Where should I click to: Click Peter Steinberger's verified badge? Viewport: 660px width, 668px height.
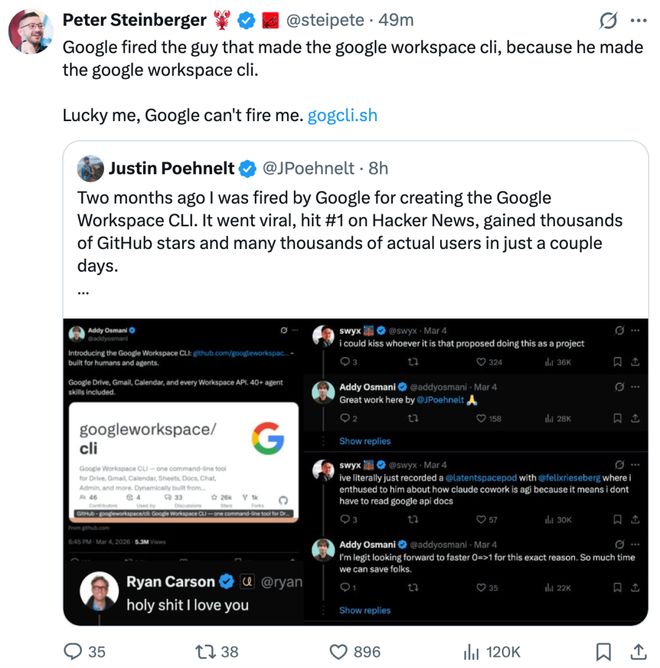tap(246, 20)
